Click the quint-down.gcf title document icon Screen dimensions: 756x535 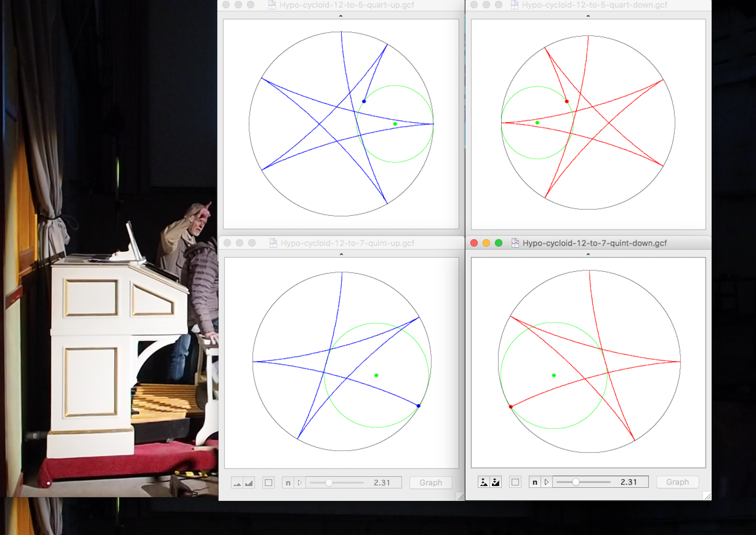click(x=515, y=243)
